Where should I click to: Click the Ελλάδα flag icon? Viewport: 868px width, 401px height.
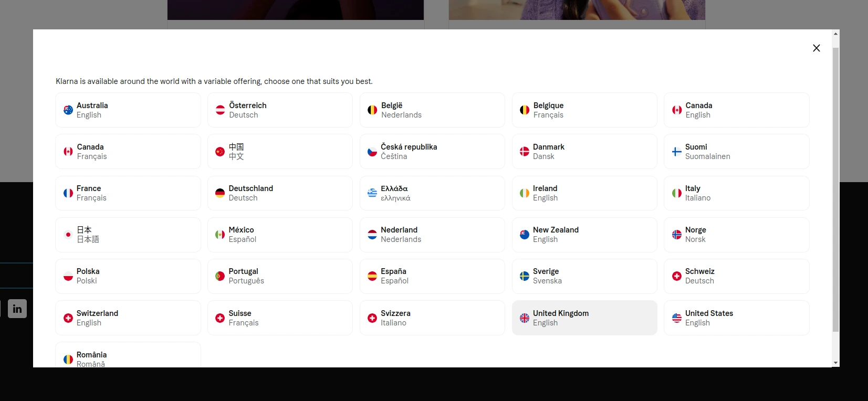coord(372,193)
